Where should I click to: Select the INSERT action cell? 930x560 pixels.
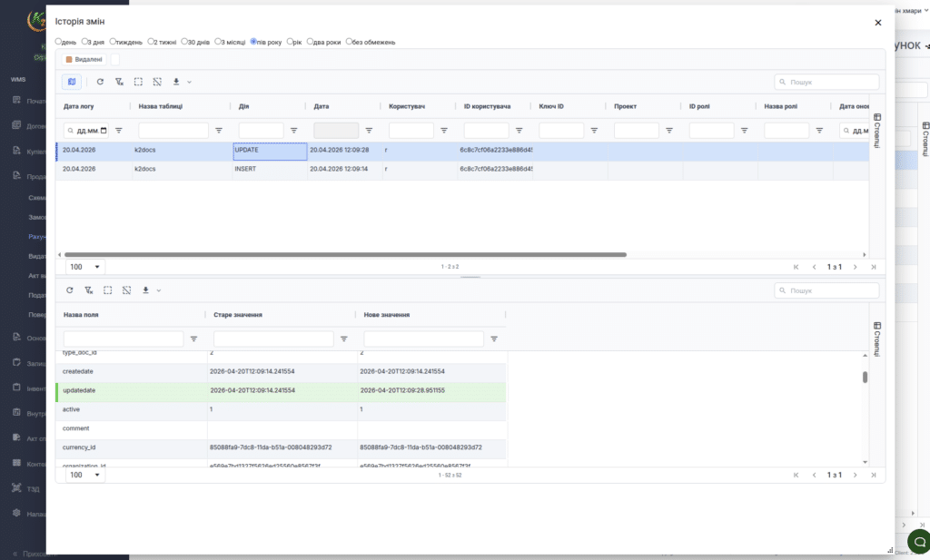[270, 170]
